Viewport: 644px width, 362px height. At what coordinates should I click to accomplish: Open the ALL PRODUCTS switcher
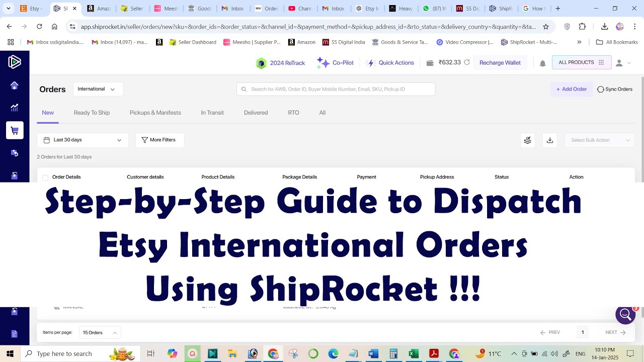coord(582,62)
